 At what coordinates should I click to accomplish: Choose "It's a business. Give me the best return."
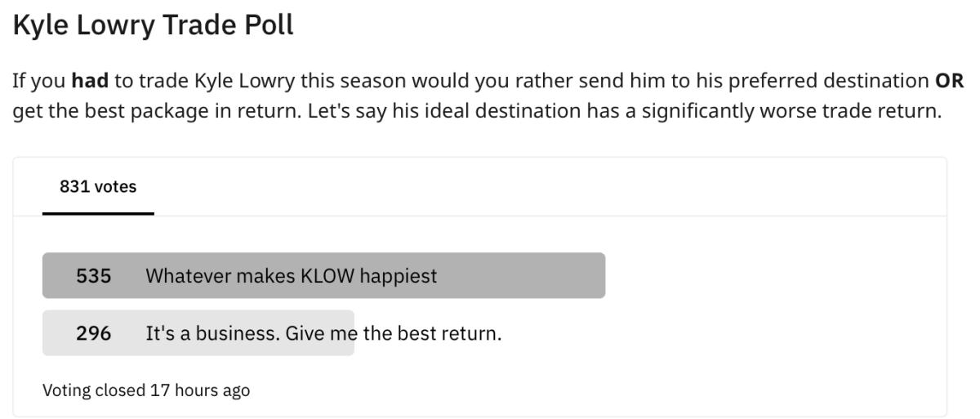(323, 333)
